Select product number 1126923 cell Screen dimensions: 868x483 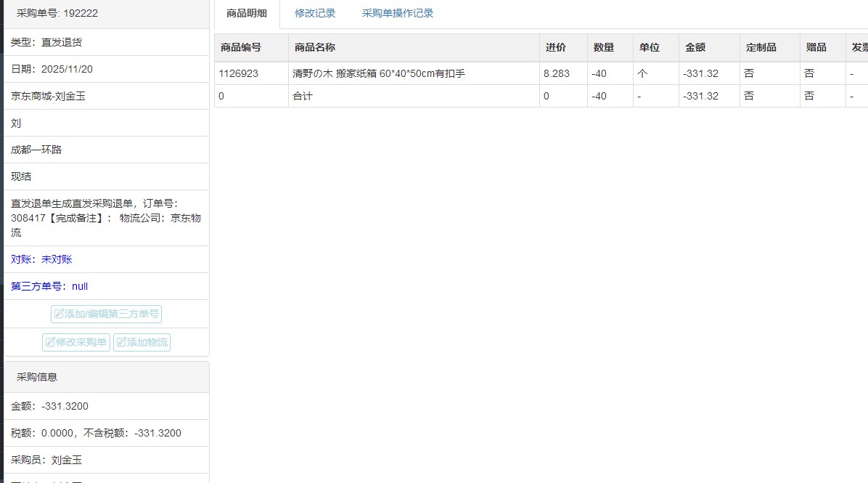pyautogui.click(x=238, y=73)
